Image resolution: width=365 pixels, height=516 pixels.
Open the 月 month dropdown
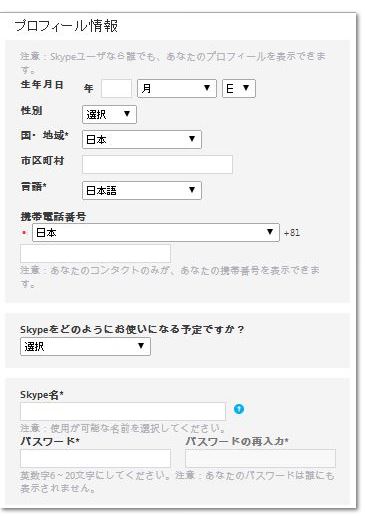177,88
